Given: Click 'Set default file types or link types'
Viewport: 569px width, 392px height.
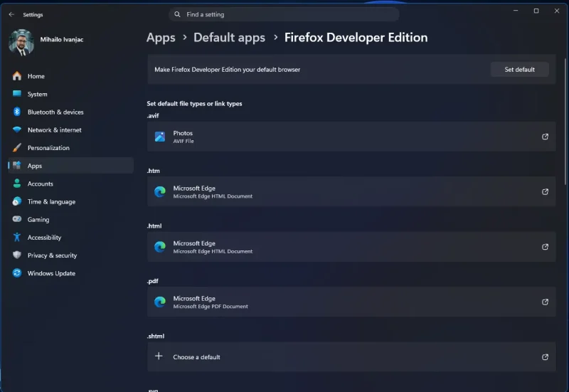Looking at the screenshot, I should (x=194, y=103).
